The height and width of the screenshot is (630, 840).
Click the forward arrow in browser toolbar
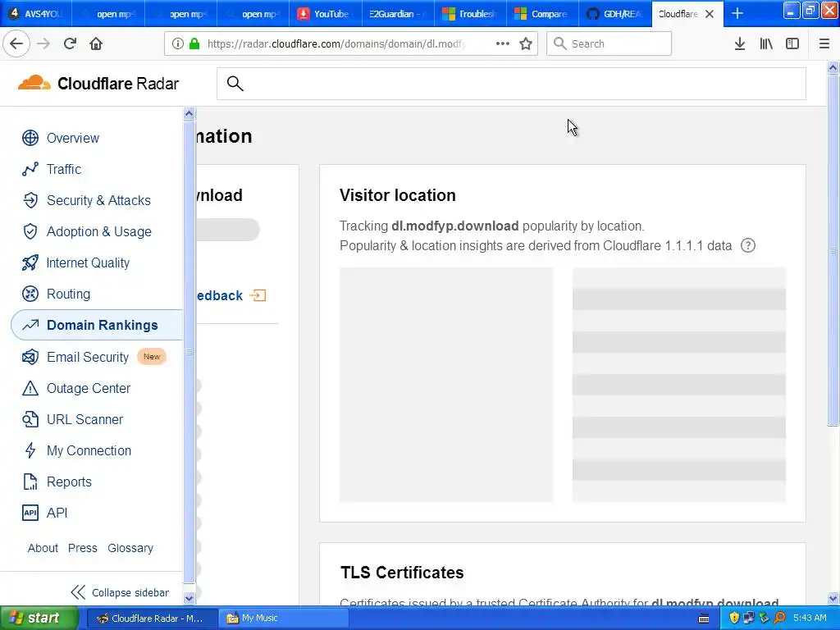pos(43,44)
